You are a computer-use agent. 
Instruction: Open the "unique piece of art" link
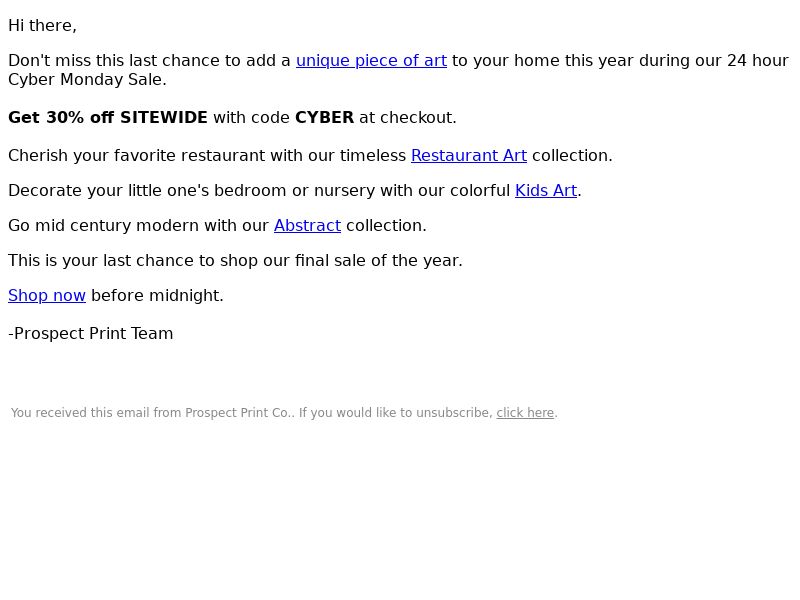371,61
